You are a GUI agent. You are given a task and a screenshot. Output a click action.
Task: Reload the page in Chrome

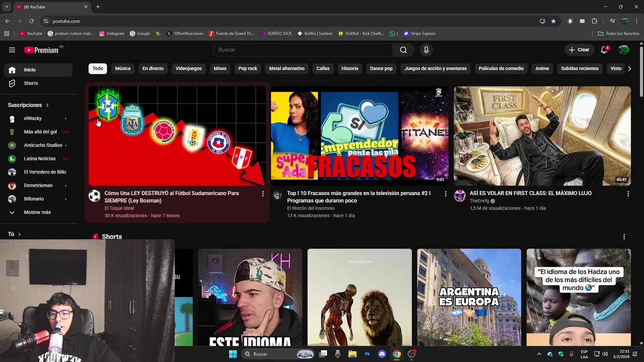point(31,21)
